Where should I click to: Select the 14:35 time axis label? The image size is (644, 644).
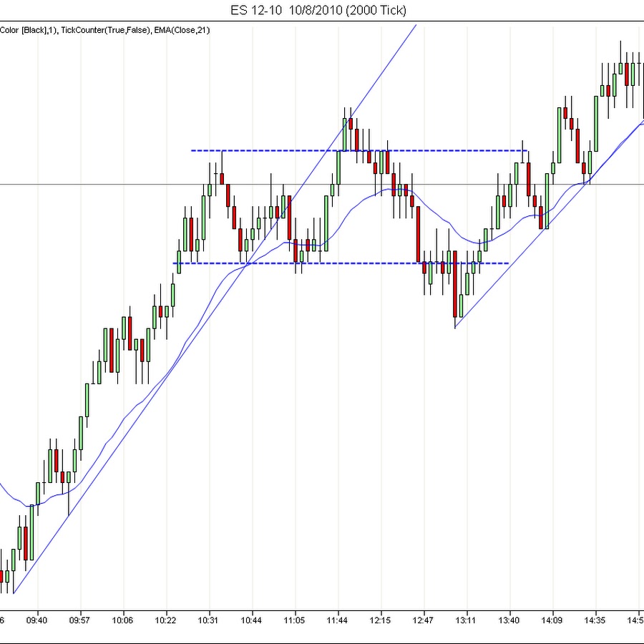(595, 620)
